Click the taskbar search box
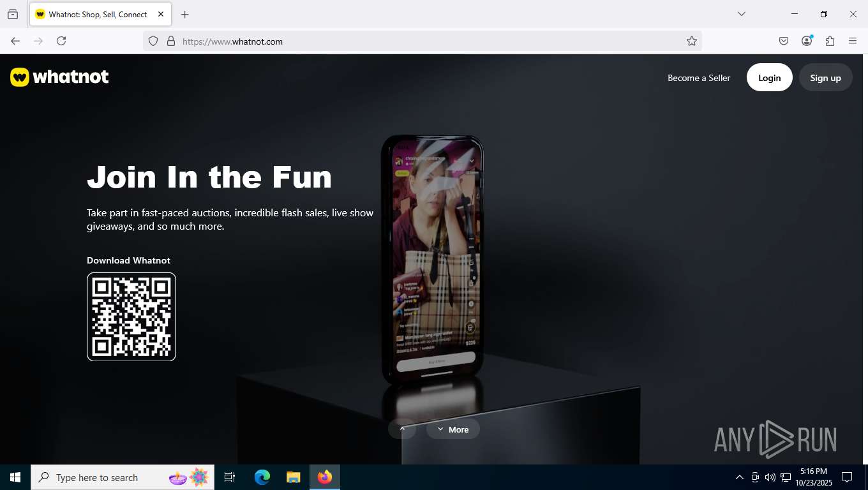Screen dimensions: 868x490 123,477
